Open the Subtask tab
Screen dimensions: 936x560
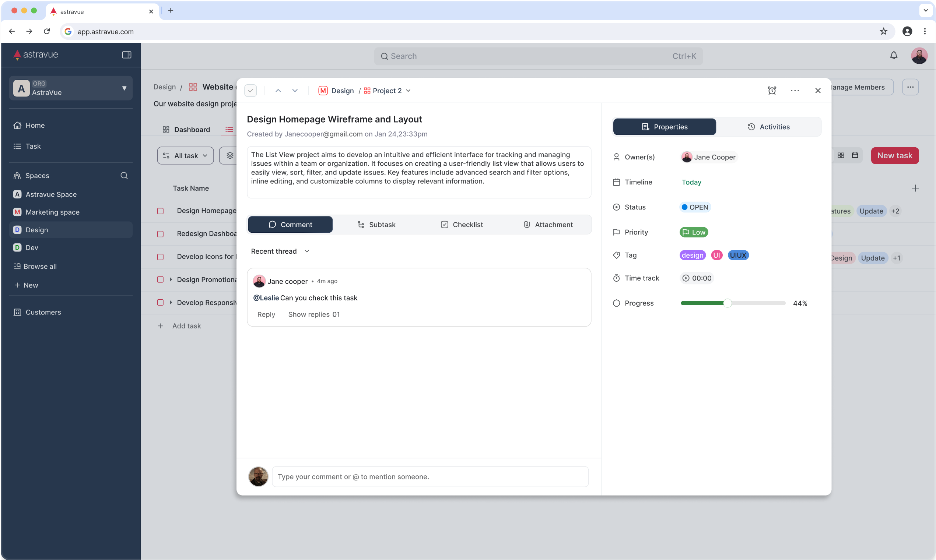pyautogui.click(x=376, y=225)
